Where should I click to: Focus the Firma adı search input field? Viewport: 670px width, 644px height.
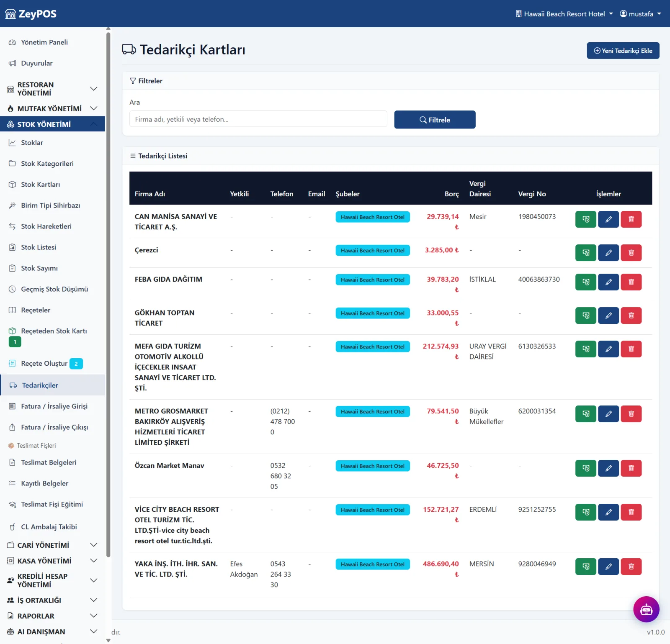pyautogui.click(x=258, y=119)
